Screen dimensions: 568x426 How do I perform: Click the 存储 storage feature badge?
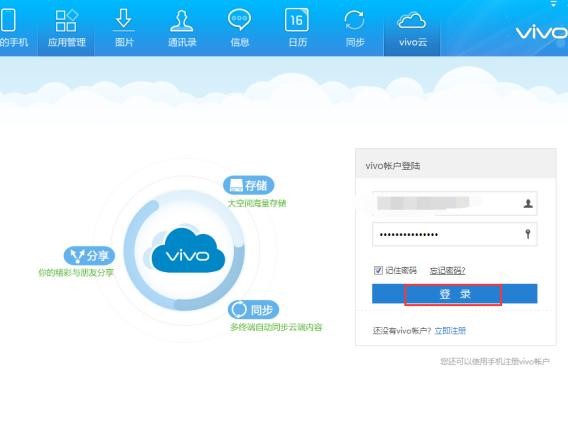pos(248,185)
